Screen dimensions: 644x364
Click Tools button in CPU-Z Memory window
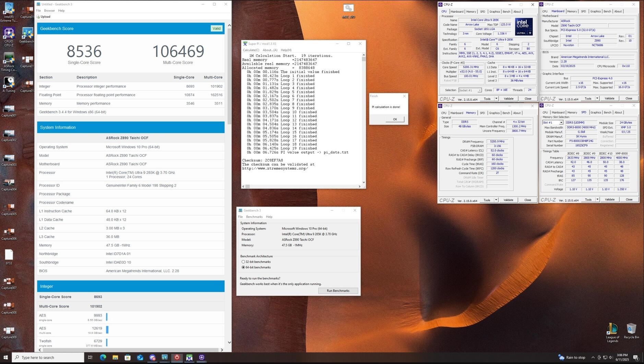tap(487, 200)
